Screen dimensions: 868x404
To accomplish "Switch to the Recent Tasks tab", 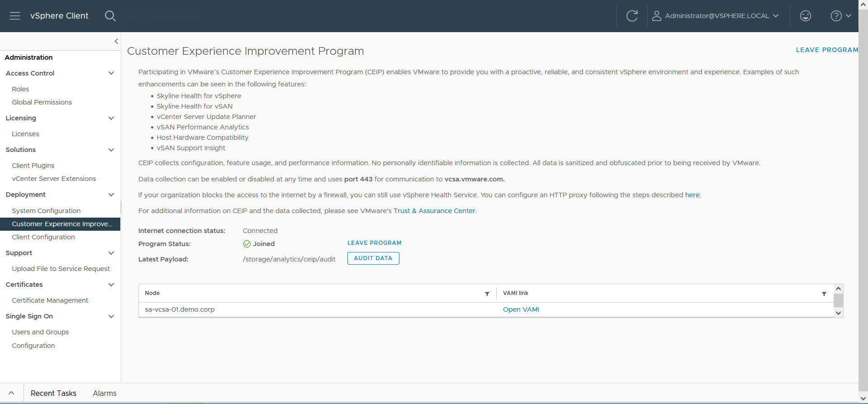I will (x=53, y=393).
